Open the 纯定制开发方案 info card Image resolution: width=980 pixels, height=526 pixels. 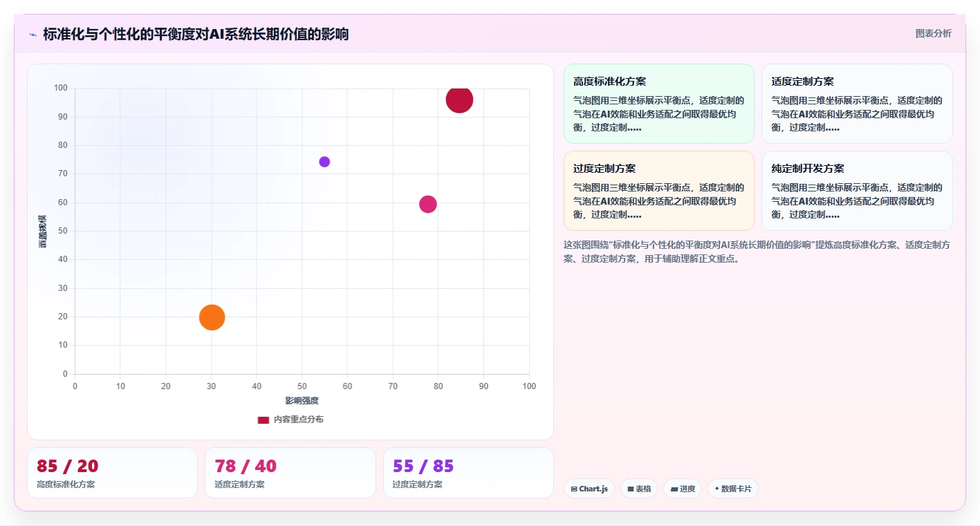[x=857, y=191]
